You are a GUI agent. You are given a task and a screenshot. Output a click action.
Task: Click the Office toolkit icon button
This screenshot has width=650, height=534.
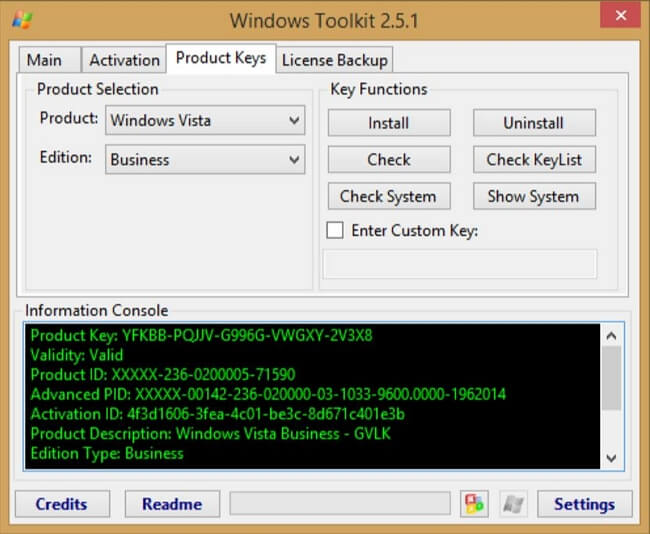click(474, 504)
